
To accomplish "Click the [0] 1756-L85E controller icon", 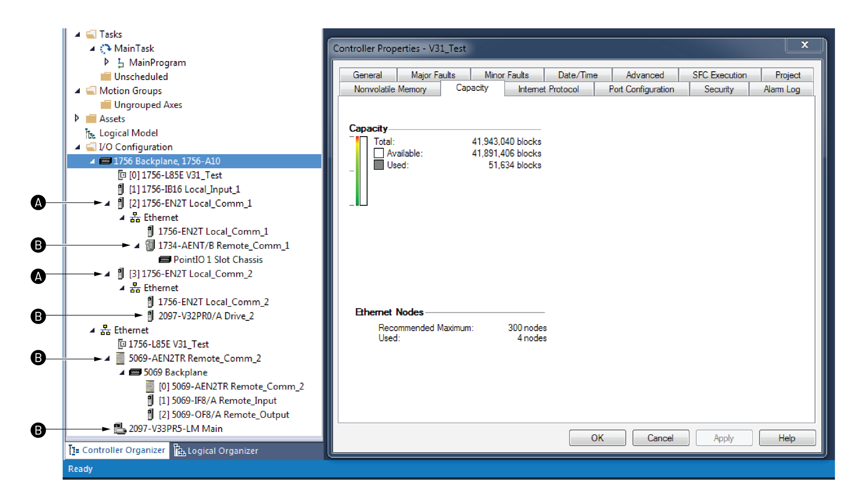I will click(122, 175).
